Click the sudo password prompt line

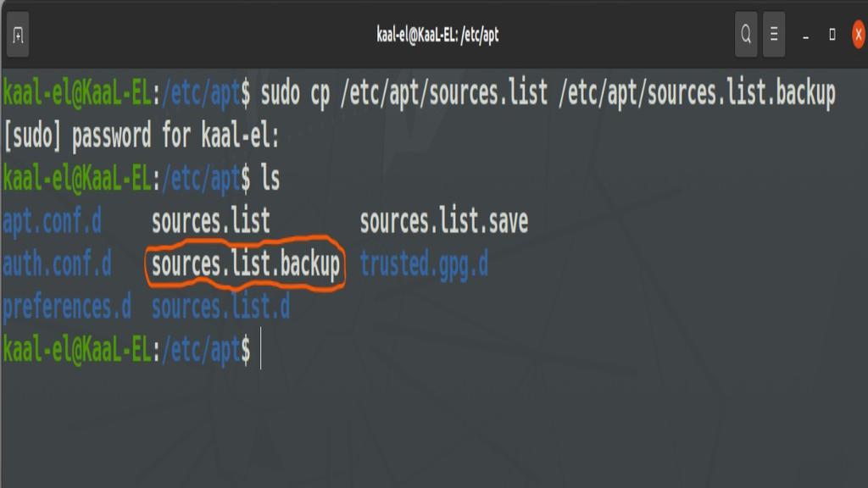point(142,136)
